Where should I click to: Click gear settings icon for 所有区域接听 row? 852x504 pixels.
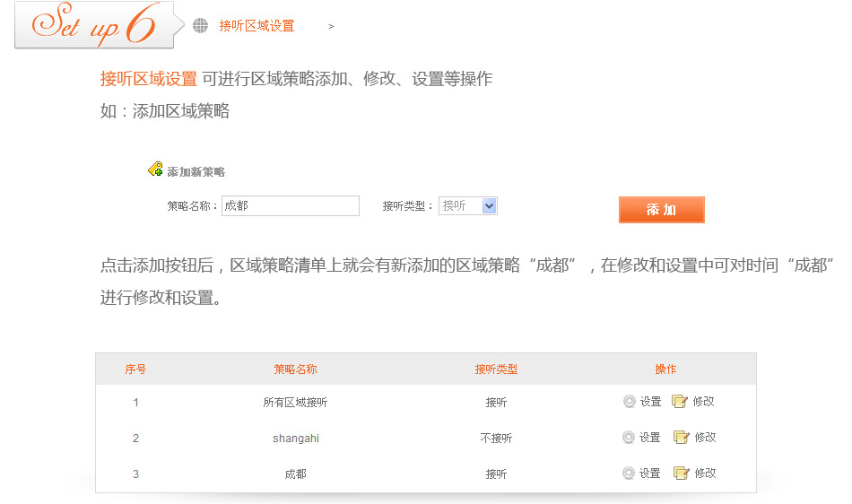(630, 402)
